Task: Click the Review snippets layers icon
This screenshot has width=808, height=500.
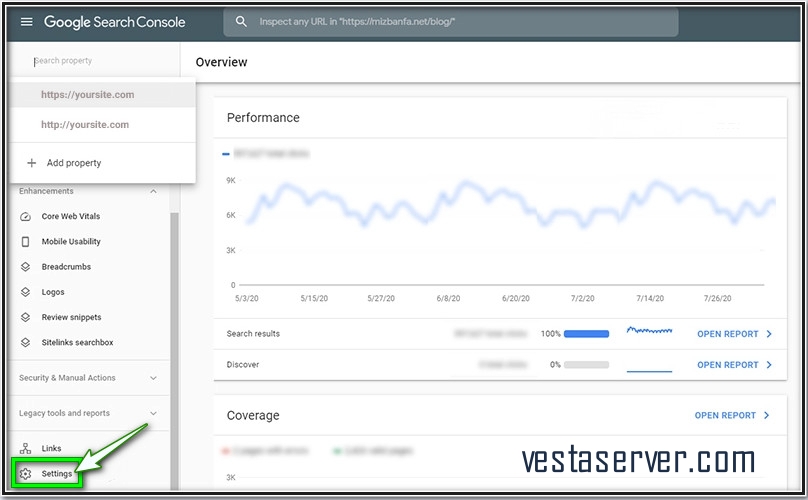Action: [x=25, y=318]
